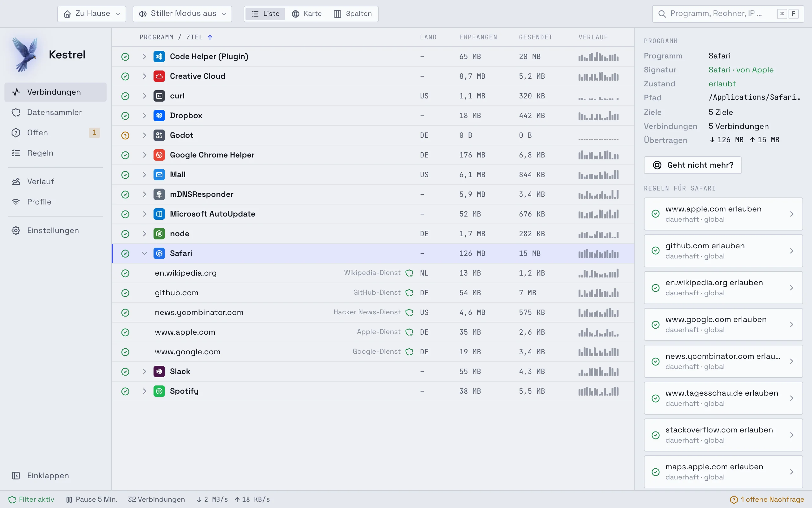This screenshot has width=812, height=508.
Task: Click the Mail app icon
Action: 159,175
